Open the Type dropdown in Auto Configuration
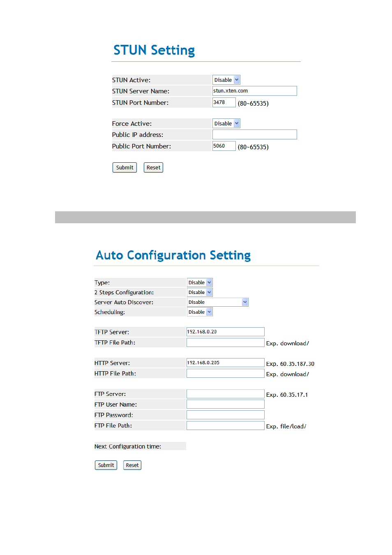Viewport: 392px width, 555px height. pyautogui.click(x=200, y=282)
